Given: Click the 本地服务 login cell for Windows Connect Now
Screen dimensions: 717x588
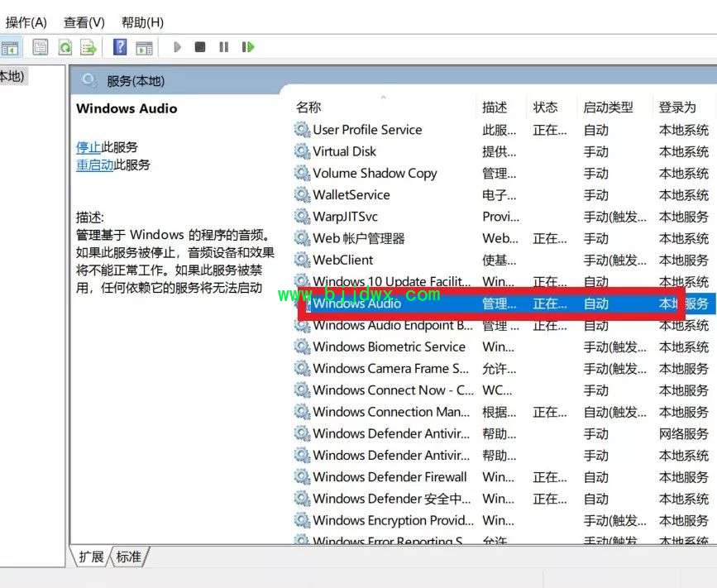Looking at the screenshot, I should 684,390.
